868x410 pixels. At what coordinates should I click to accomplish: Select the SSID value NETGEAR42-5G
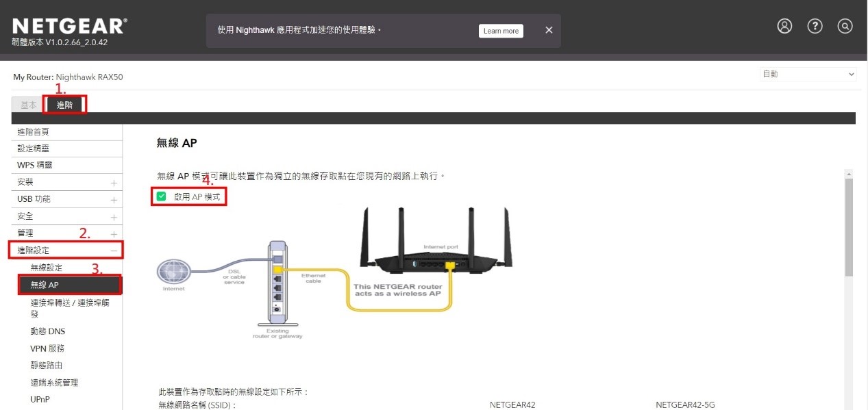[x=686, y=405]
